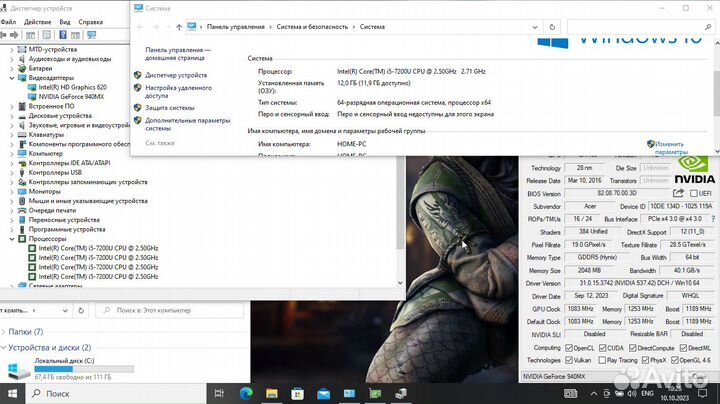
Task: Toggle the UEFI checkbox in GPU-Z
Action: point(693,193)
